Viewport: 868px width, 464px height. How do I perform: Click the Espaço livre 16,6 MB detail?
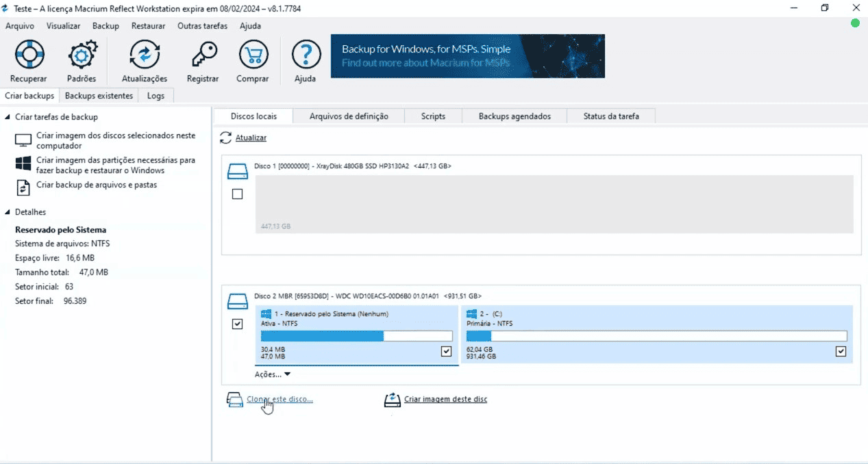click(x=55, y=257)
